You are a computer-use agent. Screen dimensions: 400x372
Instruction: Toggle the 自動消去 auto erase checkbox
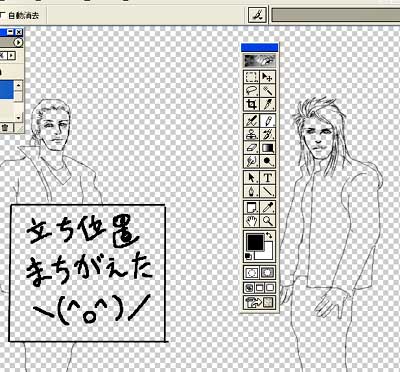(3, 15)
